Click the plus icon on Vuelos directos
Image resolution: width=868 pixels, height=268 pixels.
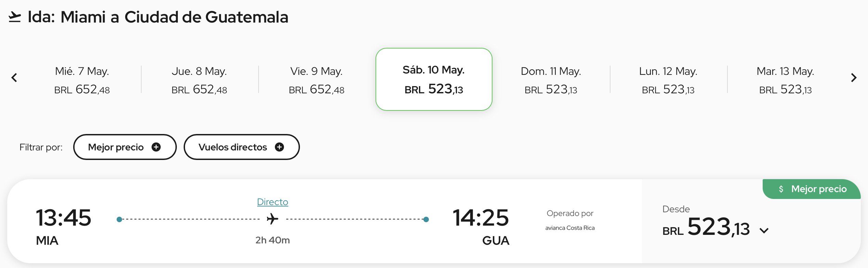(x=279, y=147)
